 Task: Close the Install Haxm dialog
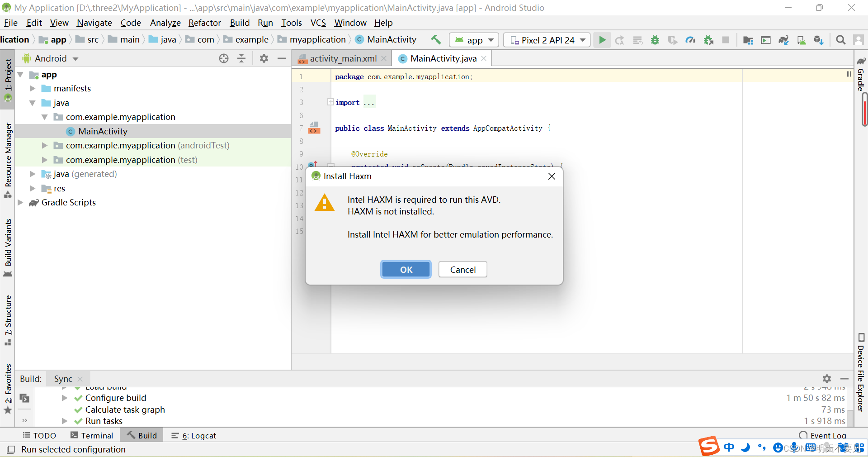tap(552, 176)
